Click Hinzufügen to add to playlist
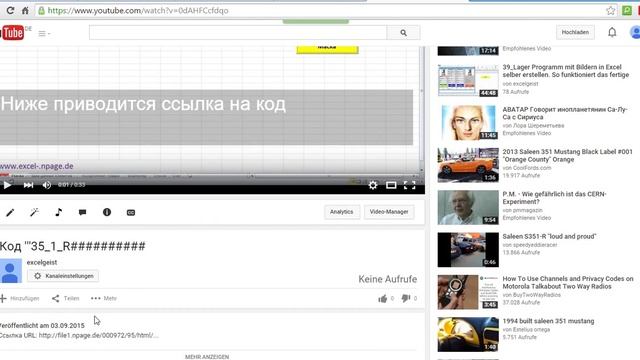 point(20,298)
